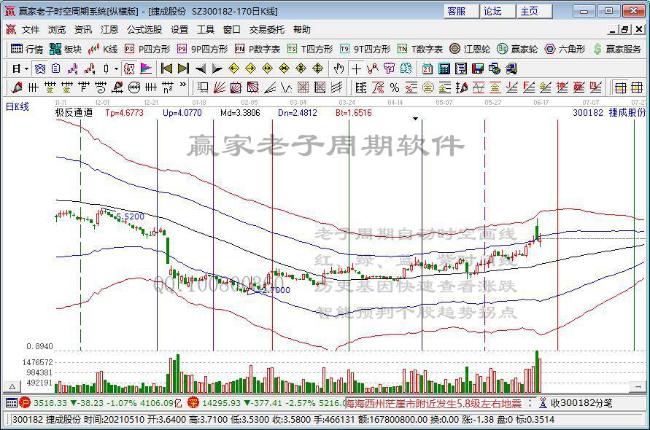The image size is (650, 430).
Task: Open the 窗口 menu
Action: tap(231, 30)
